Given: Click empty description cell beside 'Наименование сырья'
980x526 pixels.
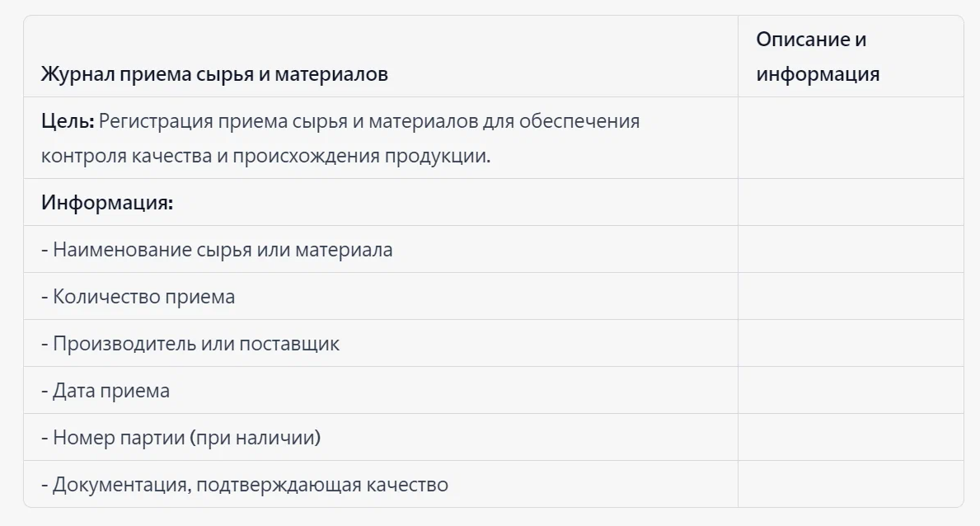Looking at the screenshot, I should point(850,250).
